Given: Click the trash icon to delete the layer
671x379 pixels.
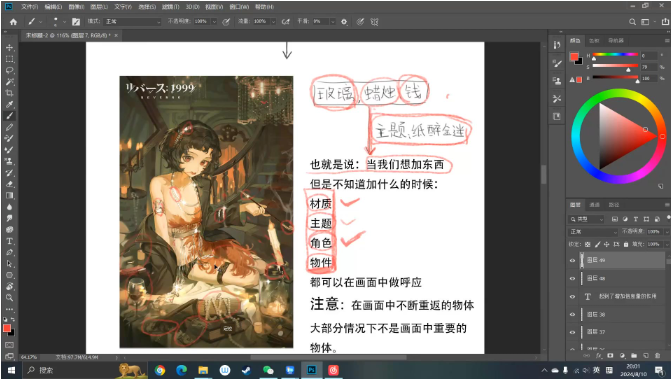Looking at the screenshot, I should pyautogui.click(x=657, y=355).
